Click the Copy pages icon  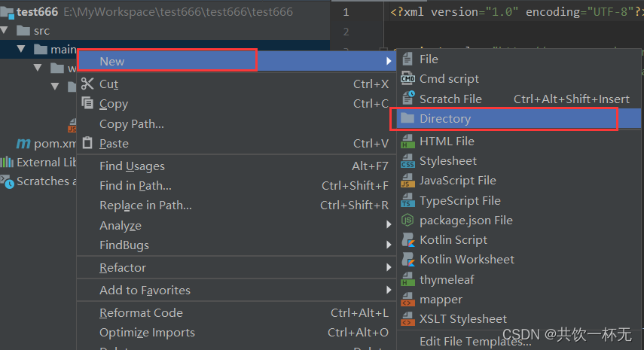[x=87, y=103]
